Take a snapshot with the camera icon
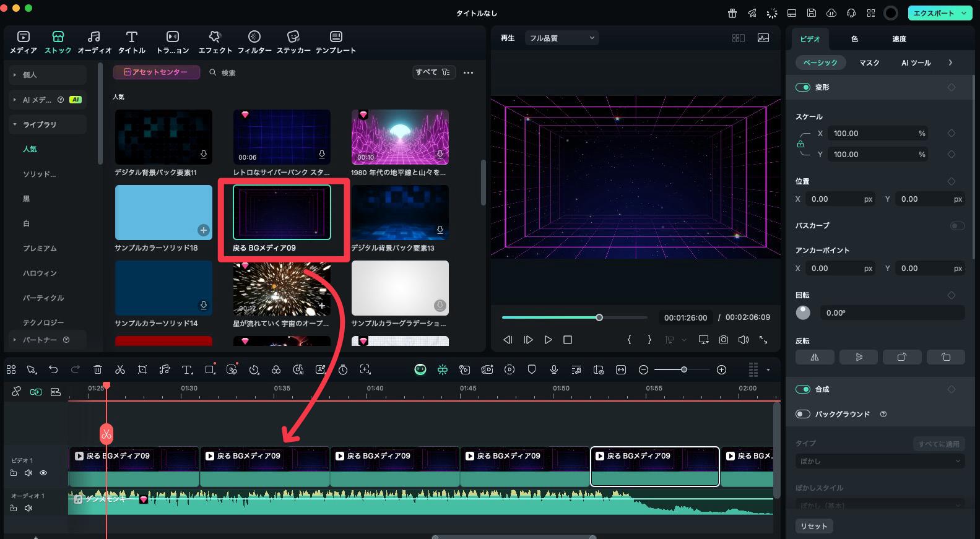This screenshot has width=980, height=539. pos(723,340)
